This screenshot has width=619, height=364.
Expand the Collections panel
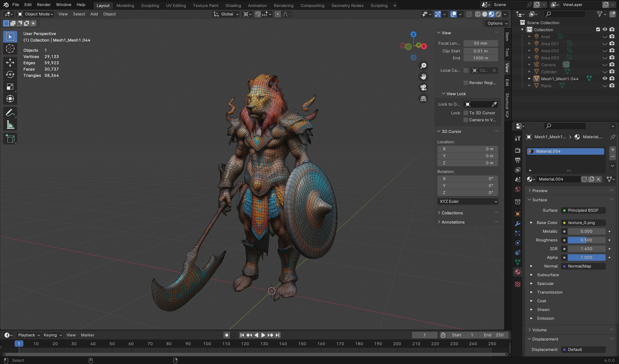click(x=452, y=213)
